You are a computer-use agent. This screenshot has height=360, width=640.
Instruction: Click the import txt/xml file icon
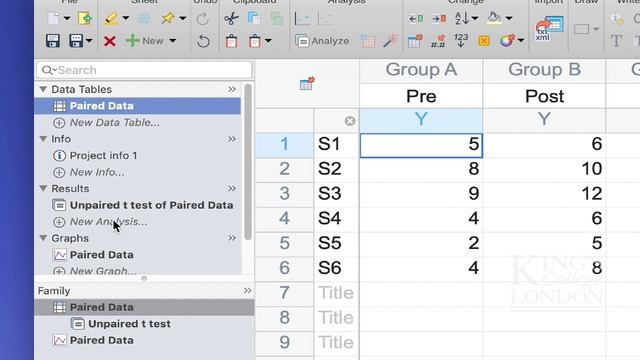pyautogui.click(x=549, y=29)
